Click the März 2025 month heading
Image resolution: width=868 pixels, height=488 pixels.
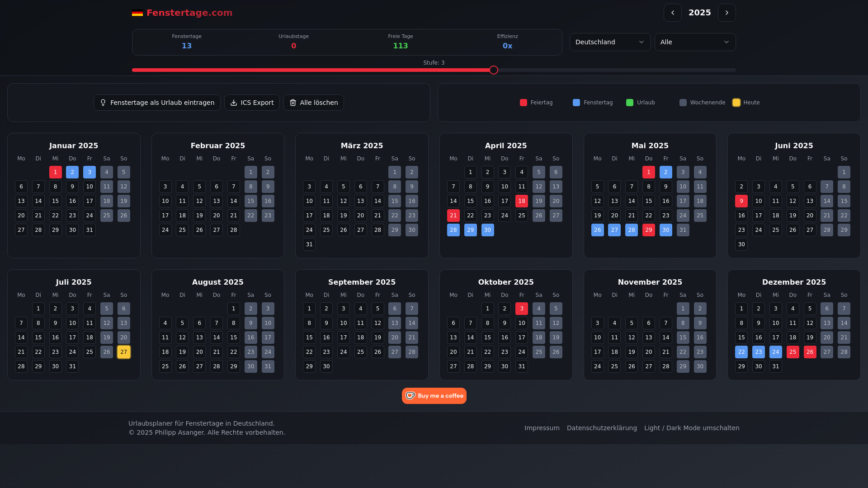(362, 145)
